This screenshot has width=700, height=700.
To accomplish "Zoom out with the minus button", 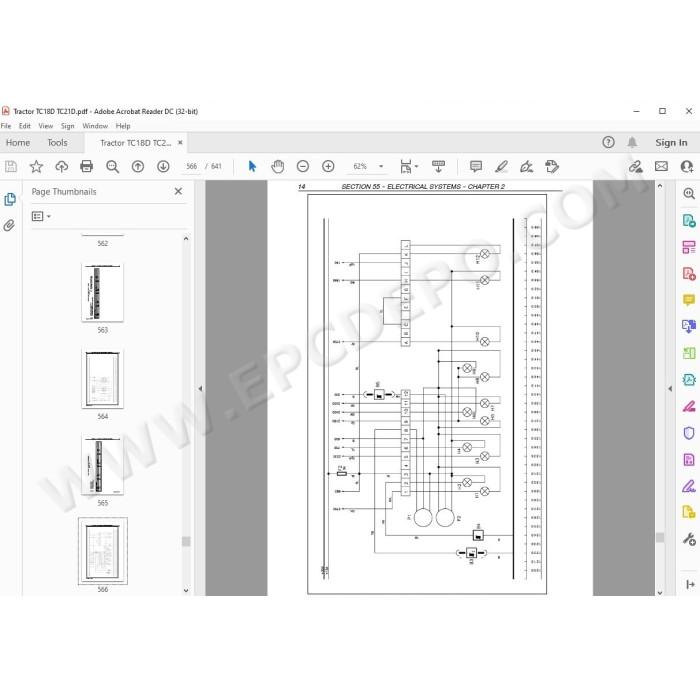I will (303, 167).
